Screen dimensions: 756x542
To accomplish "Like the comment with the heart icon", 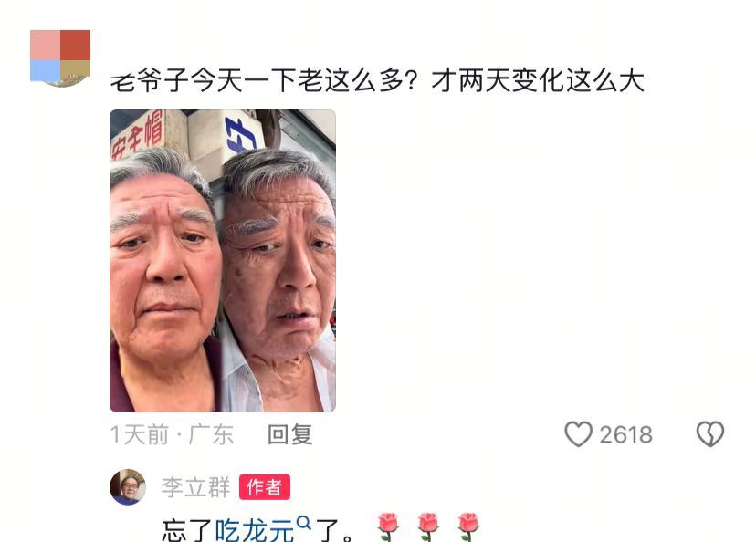I will click(x=578, y=434).
